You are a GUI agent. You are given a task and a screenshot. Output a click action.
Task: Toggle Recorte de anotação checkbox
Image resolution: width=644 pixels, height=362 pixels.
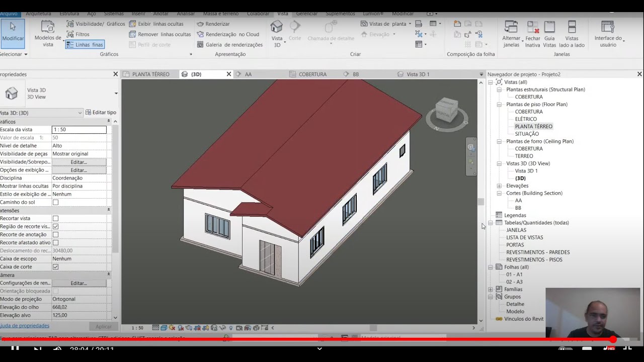55,234
